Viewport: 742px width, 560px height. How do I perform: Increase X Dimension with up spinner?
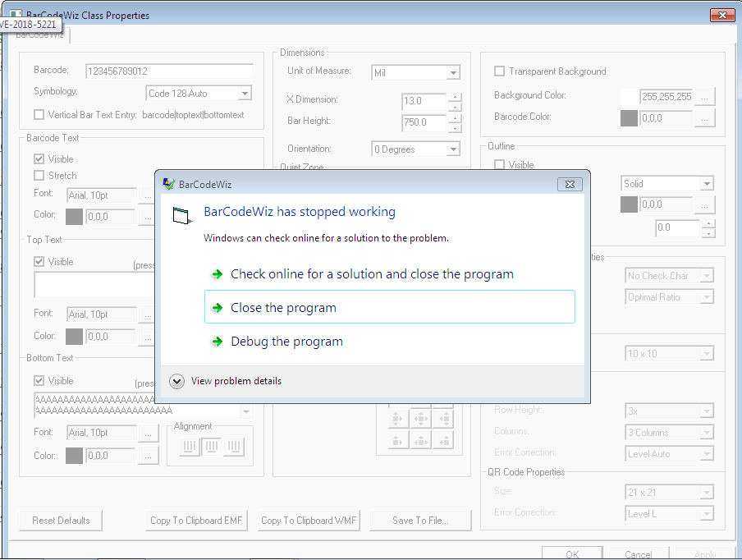click(x=455, y=97)
